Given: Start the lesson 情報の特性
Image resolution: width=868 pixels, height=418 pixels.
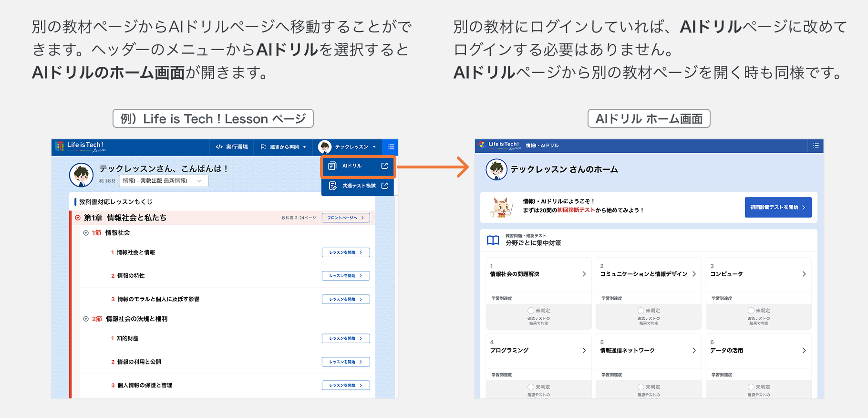Looking at the screenshot, I should (x=346, y=276).
